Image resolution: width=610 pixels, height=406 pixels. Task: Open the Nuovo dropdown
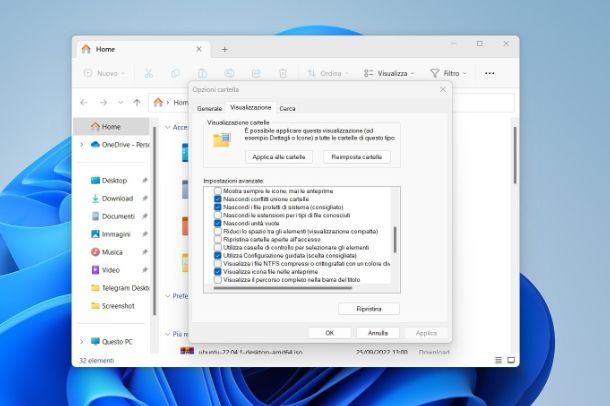click(104, 73)
